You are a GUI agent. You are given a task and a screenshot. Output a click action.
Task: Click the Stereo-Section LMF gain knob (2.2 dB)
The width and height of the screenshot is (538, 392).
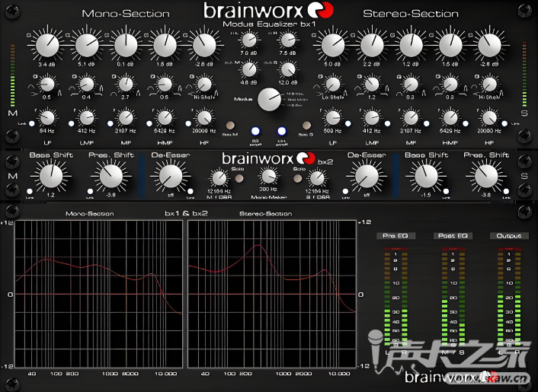tap(372, 45)
